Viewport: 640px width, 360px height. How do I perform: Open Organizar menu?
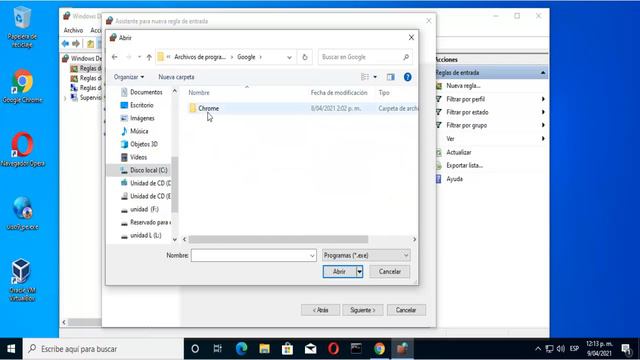129,77
